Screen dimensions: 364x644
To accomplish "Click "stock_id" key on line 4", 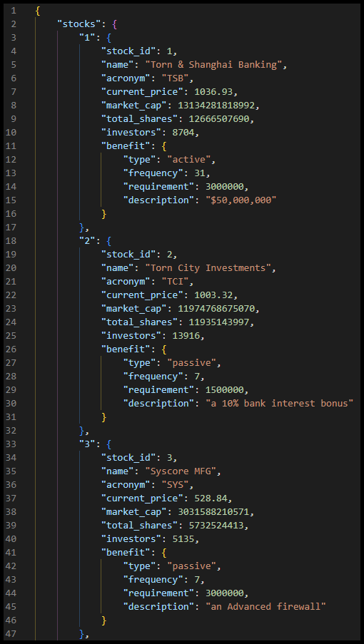I will tap(128, 51).
